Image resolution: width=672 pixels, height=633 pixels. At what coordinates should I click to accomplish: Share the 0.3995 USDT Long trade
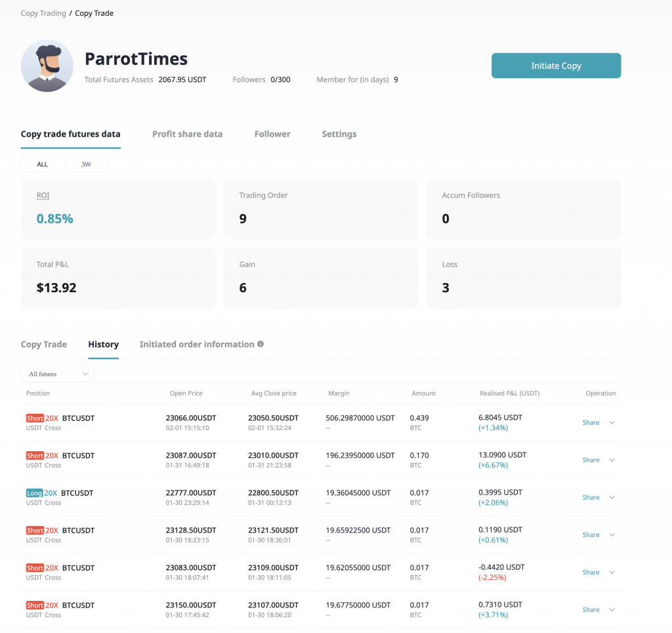(x=591, y=497)
